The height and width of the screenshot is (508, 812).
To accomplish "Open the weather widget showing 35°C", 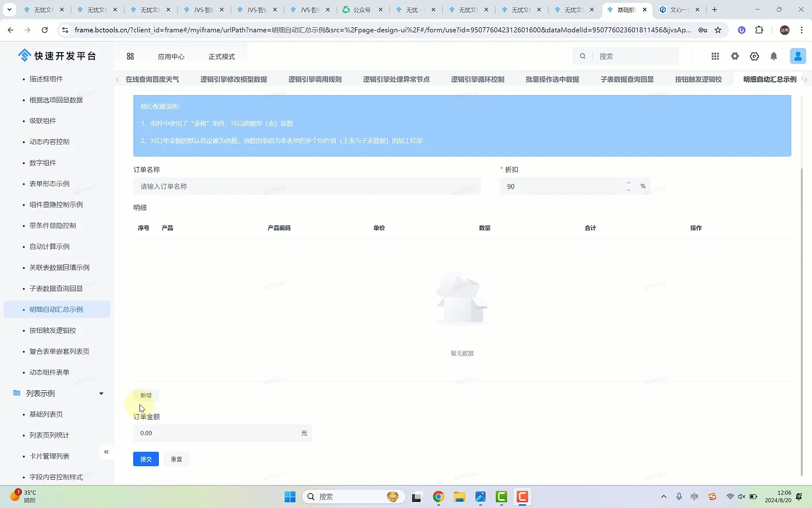I will pyautogui.click(x=23, y=496).
